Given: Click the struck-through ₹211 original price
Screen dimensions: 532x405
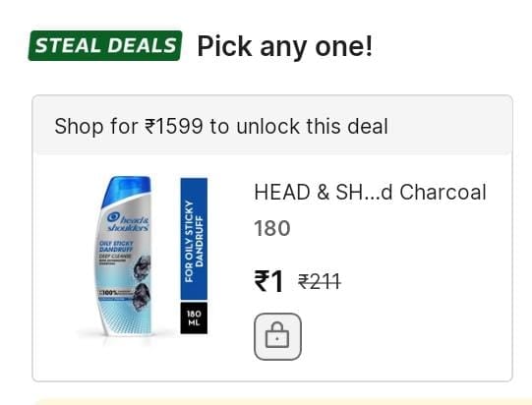Looking at the screenshot, I should (320, 282).
